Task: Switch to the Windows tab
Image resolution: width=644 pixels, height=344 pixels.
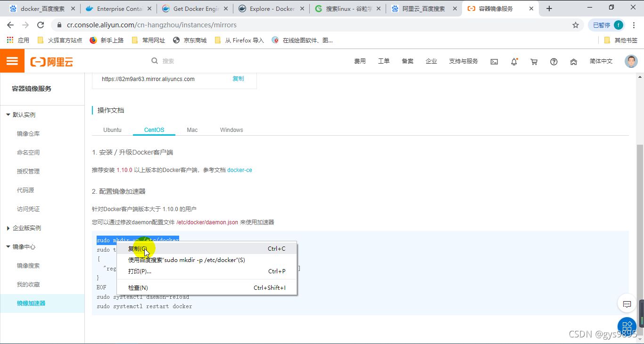Action: point(231,130)
